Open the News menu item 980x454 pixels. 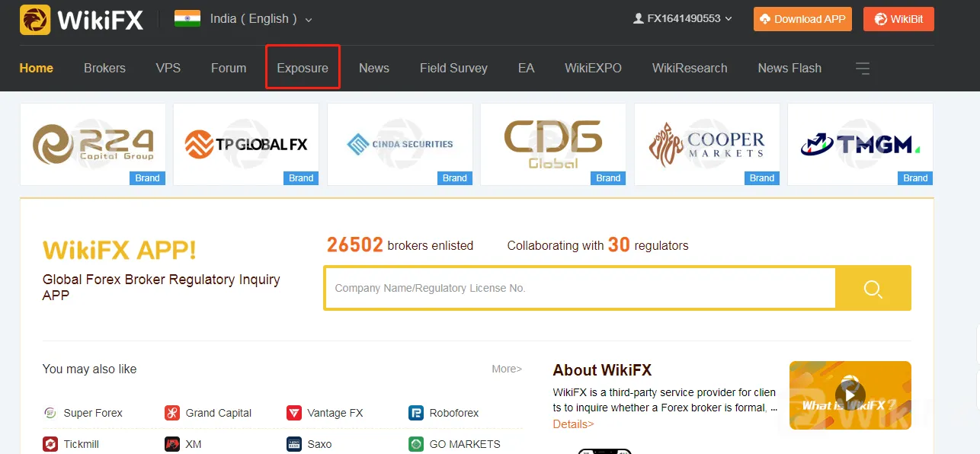[x=374, y=68]
